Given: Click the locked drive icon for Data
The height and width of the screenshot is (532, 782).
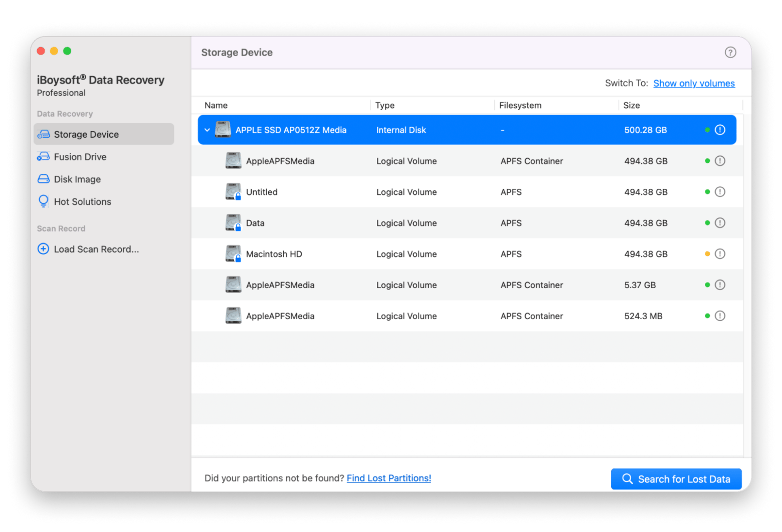Looking at the screenshot, I should point(233,223).
